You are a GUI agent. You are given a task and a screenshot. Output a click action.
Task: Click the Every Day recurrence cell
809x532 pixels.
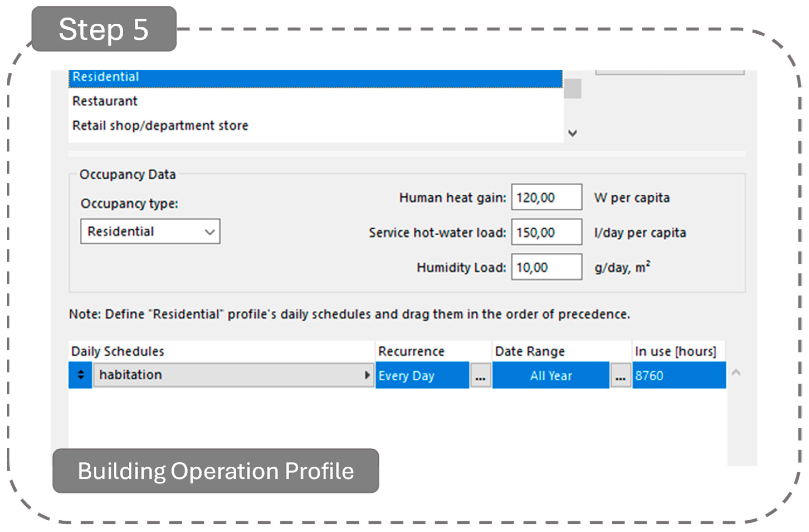click(422, 376)
